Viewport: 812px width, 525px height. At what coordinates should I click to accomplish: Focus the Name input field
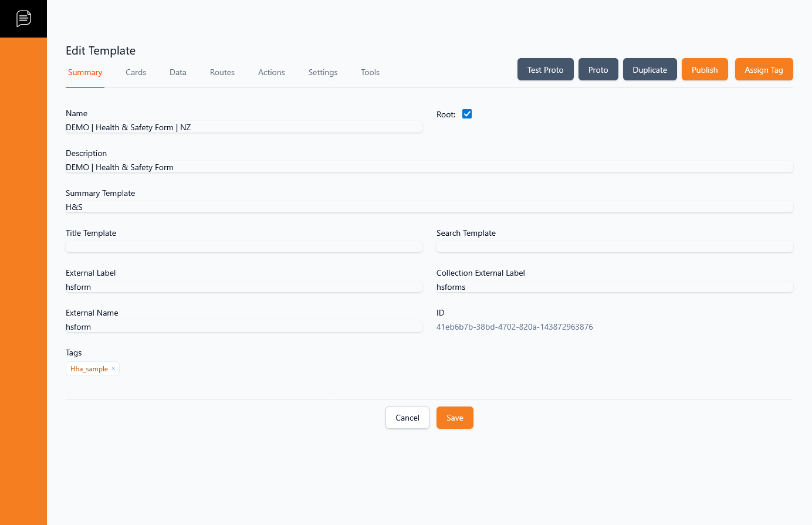pyautogui.click(x=243, y=127)
